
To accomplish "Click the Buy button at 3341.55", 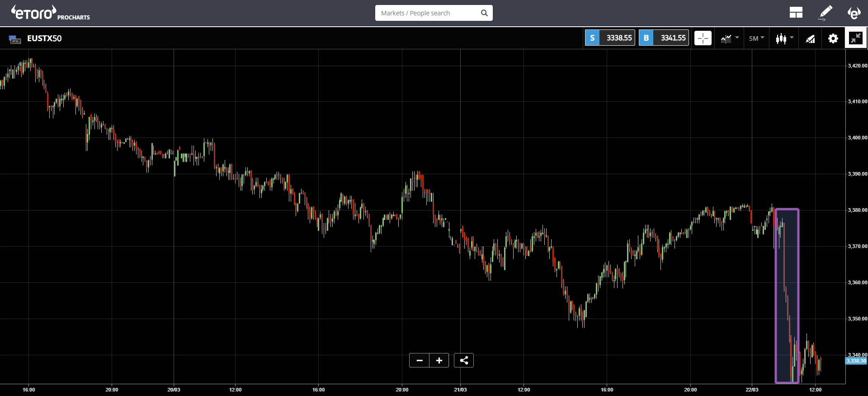I will point(664,38).
